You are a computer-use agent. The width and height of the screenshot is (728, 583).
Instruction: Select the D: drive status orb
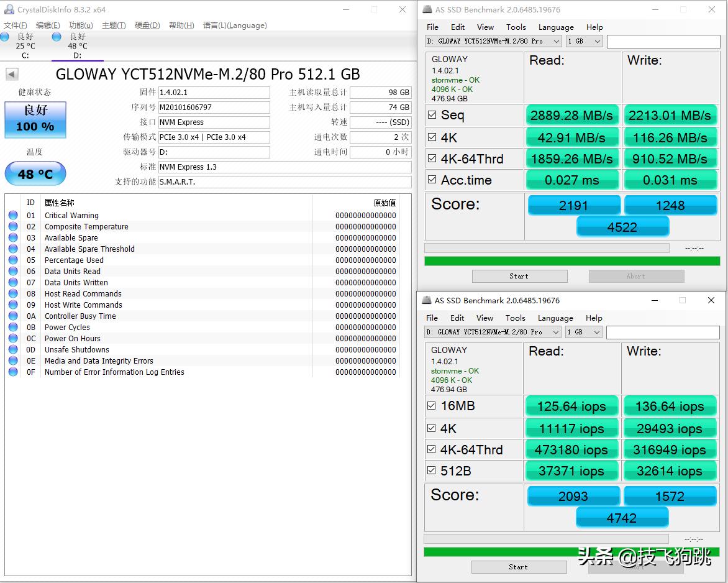click(57, 37)
